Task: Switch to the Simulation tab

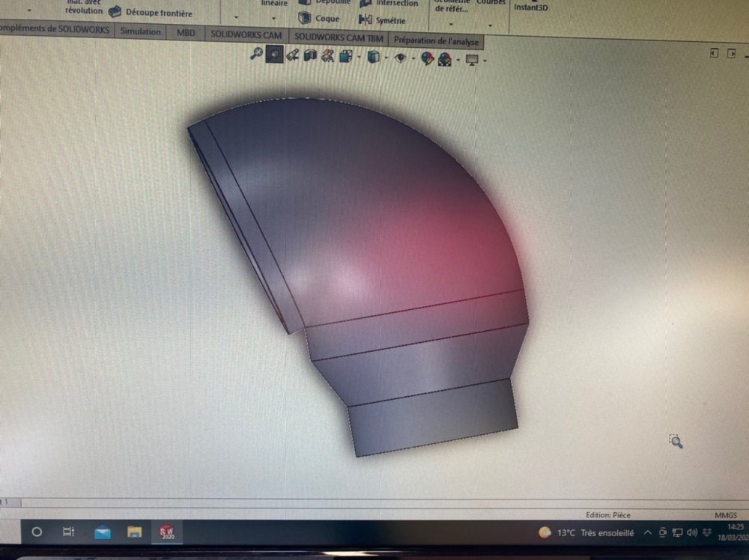Action: 141,31
